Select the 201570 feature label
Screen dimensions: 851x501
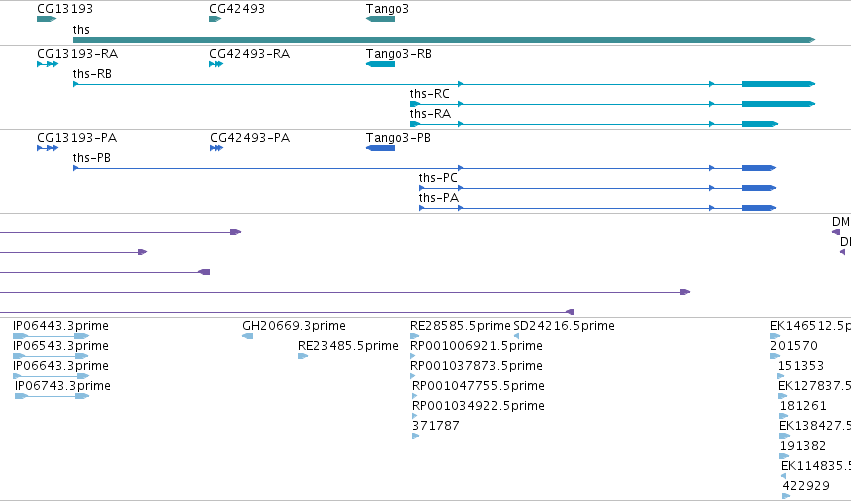[793, 346]
